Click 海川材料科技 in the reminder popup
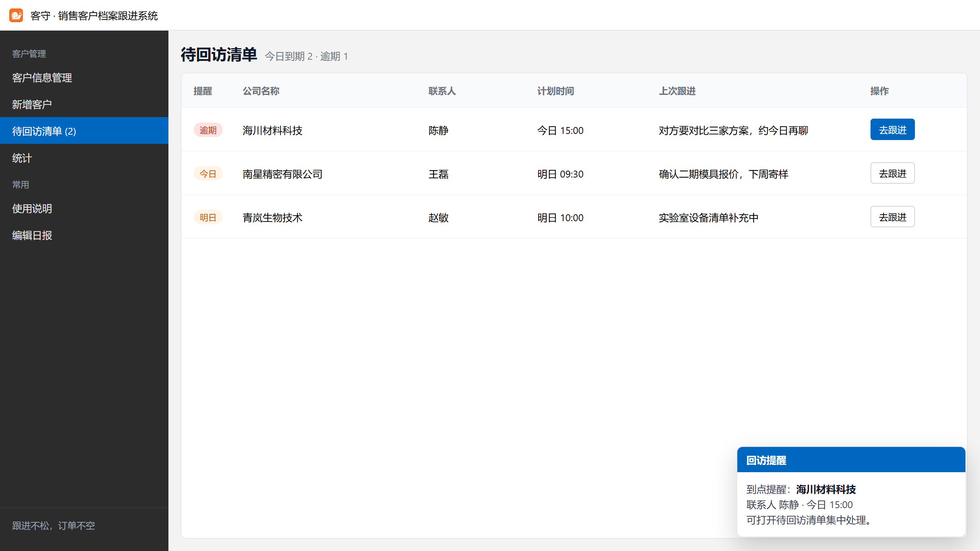Screen dimensions: 980x551 826,489
